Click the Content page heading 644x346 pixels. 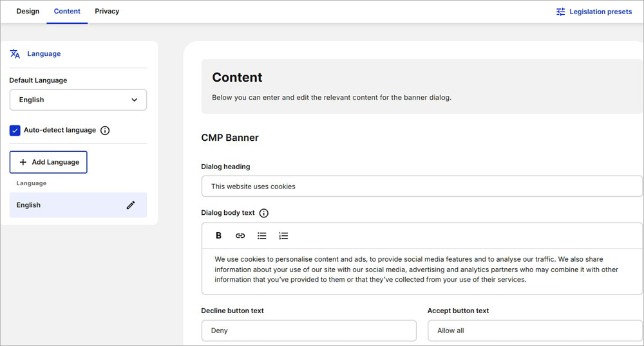tap(237, 77)
